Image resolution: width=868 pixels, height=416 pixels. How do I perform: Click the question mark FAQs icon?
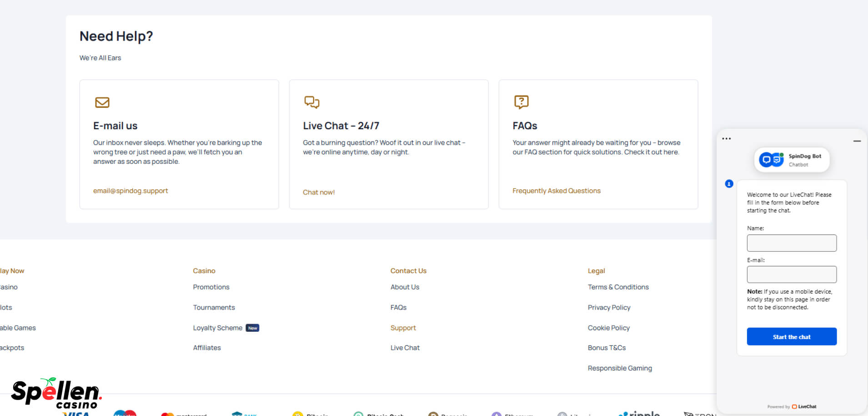click(x=521, y=102)
